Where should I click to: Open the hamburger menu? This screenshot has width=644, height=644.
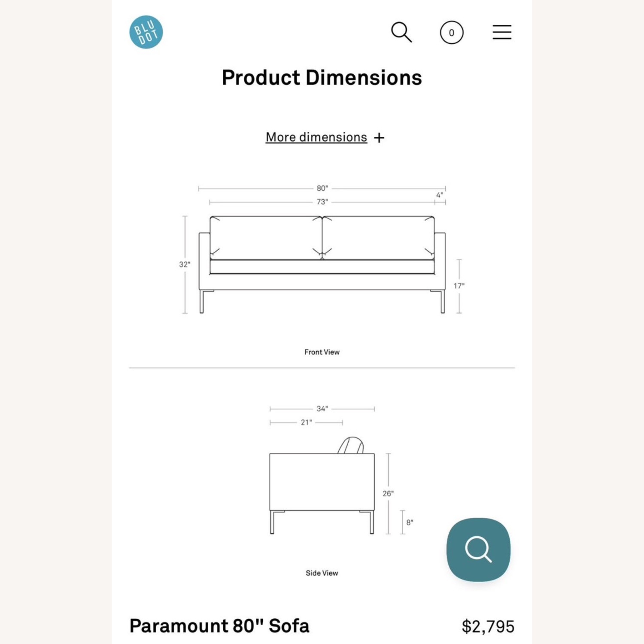(x=502, y=32)
